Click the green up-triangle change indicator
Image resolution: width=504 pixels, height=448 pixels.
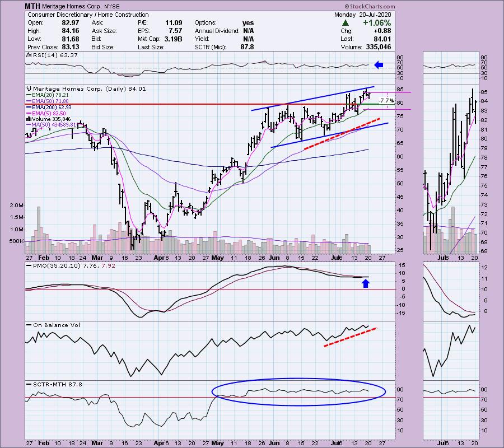tap(346, 23)
